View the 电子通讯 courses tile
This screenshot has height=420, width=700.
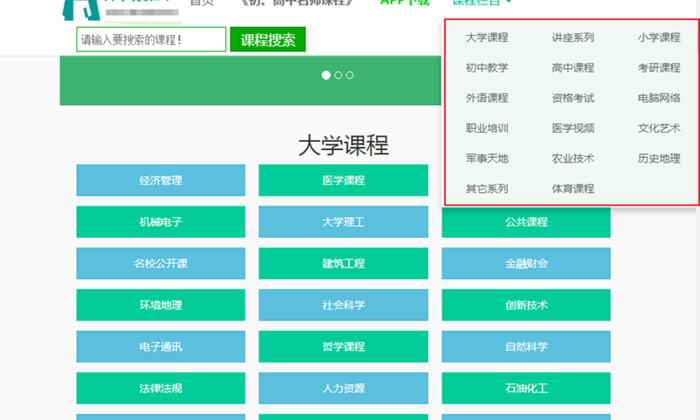pos(161,346)
